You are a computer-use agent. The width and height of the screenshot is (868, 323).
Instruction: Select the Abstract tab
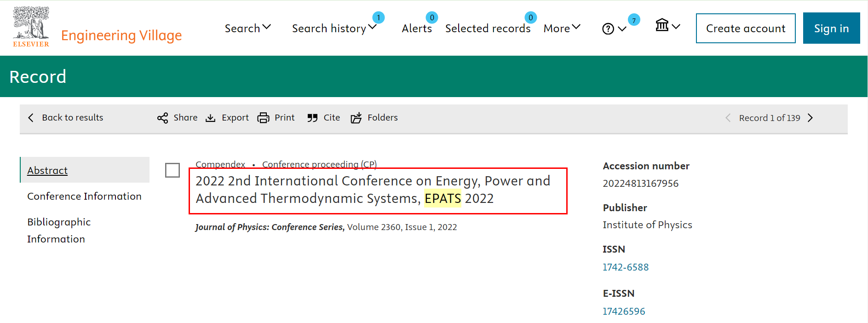coord(85,170)
